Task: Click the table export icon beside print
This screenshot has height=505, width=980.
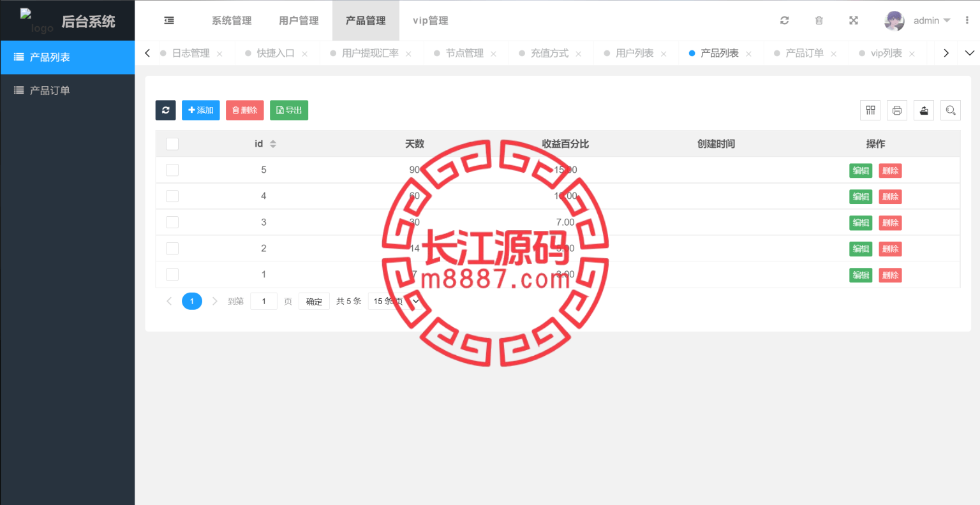Action: pos(924,110)
